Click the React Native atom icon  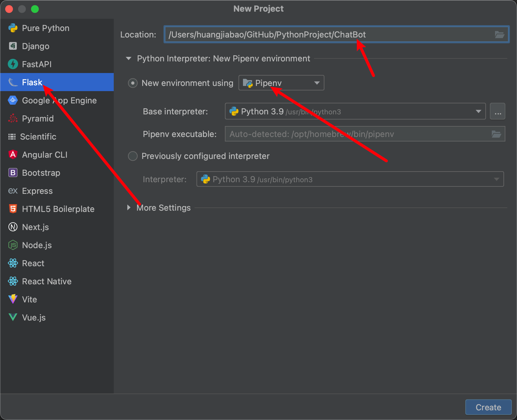pyautogui.click(x=13, y=281)
